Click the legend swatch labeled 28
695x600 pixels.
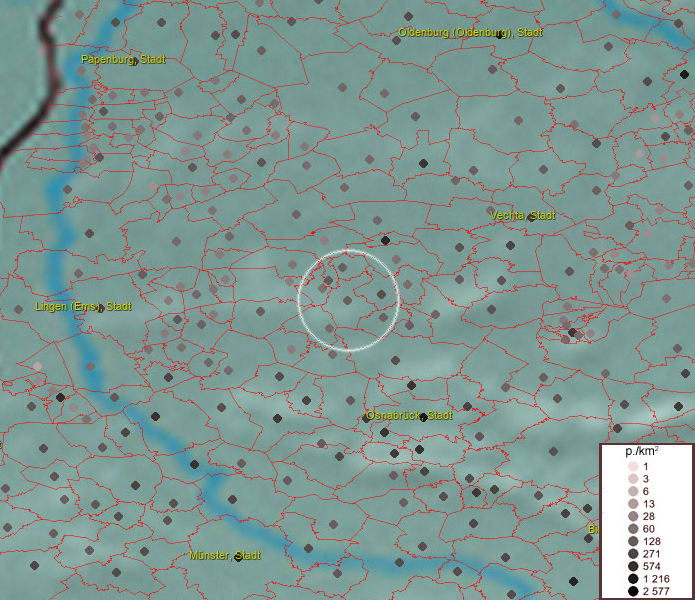pyautogui.click(x=633, y=516)
